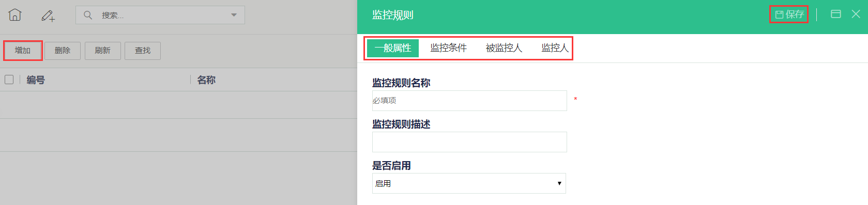The height and width of the screenshot is (205, 868).
Task: Click the 刷新 button
Action: click(x=102, y=51)
